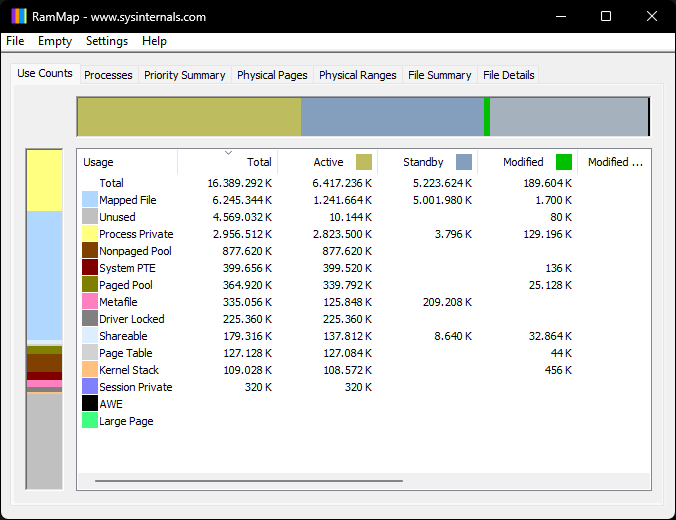This screenshot has width=676, height=520.
Task: Click the System PTE dark red swatch
Action: 90,268
